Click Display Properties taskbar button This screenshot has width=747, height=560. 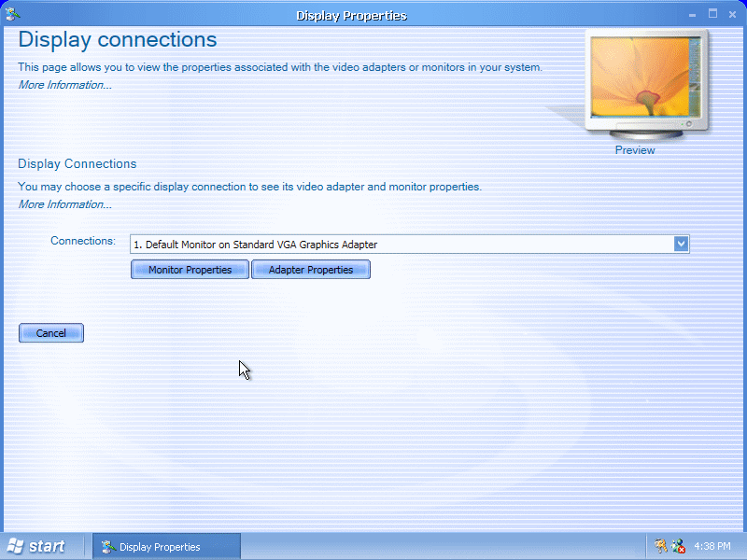166,547
